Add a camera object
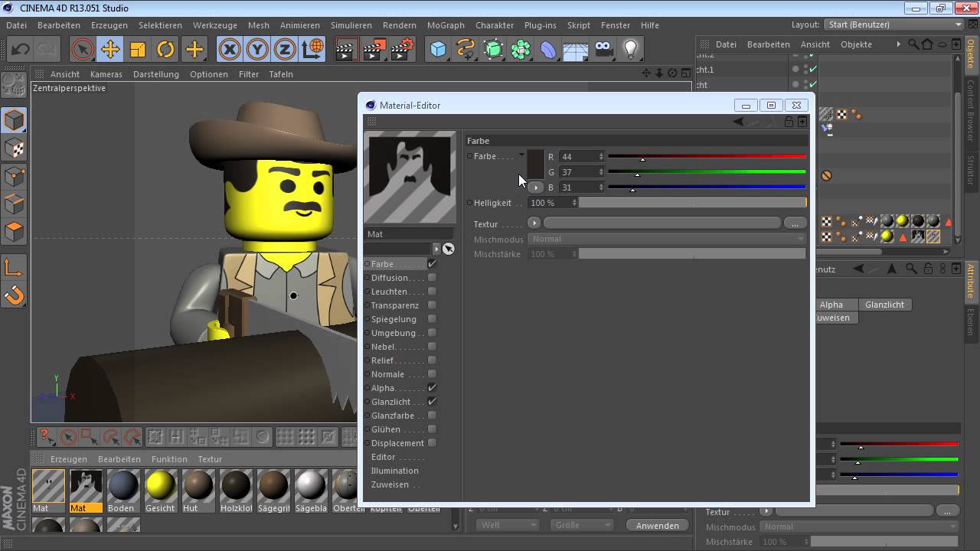Viewport: 980px width, 551px height. (604, 50)
